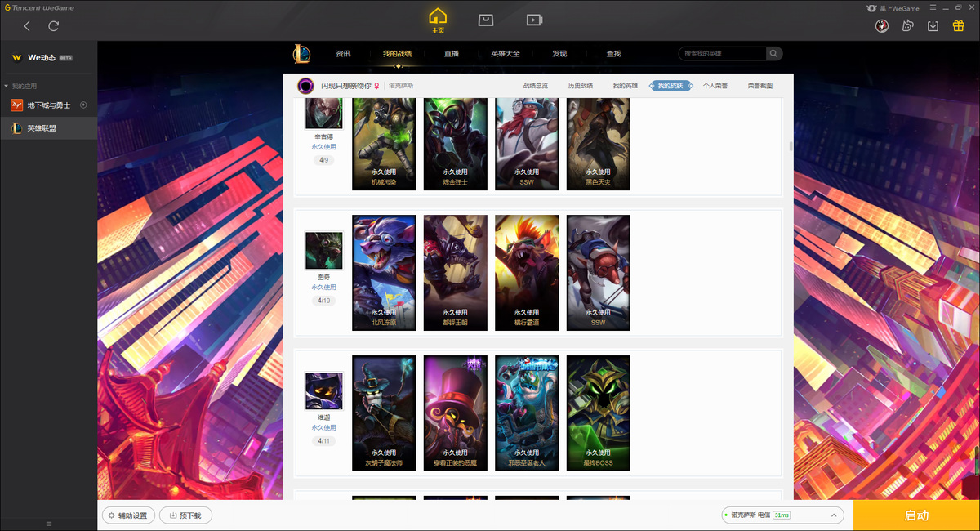
Task: Click the 4/11 skin count badge
Action: click(x=324, y=441)
